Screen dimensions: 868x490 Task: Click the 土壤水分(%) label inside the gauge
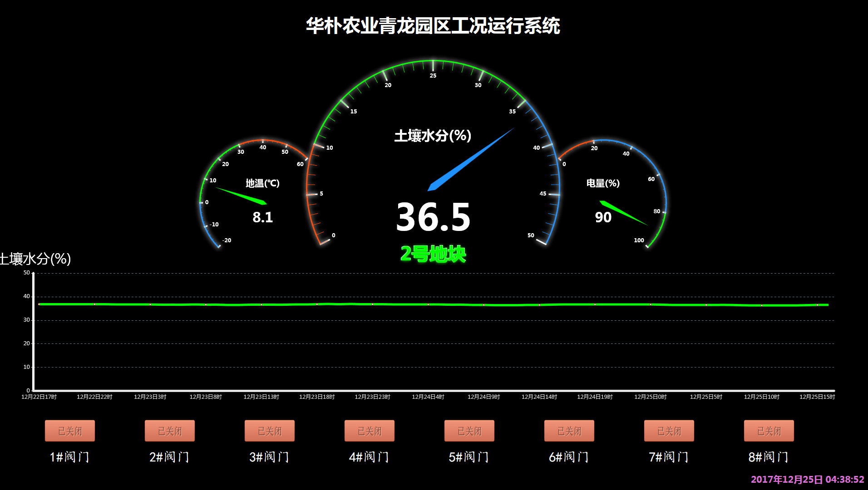click(x=433, y=136)
